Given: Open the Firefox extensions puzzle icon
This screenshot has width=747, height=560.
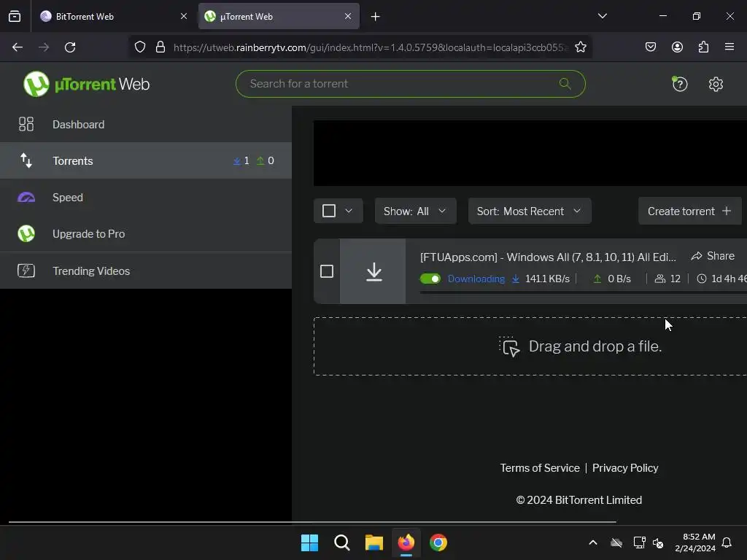Looking at the screenshot, I should 703,47.
